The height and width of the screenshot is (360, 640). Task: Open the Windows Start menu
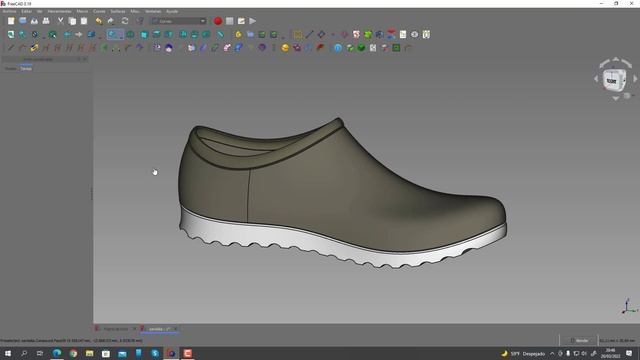[7, 353]
